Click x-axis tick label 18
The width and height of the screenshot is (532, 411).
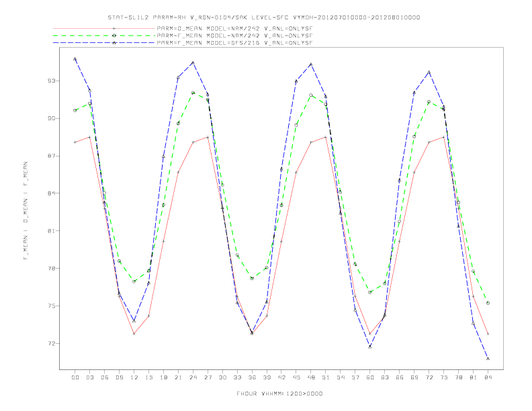coord(163,377)
